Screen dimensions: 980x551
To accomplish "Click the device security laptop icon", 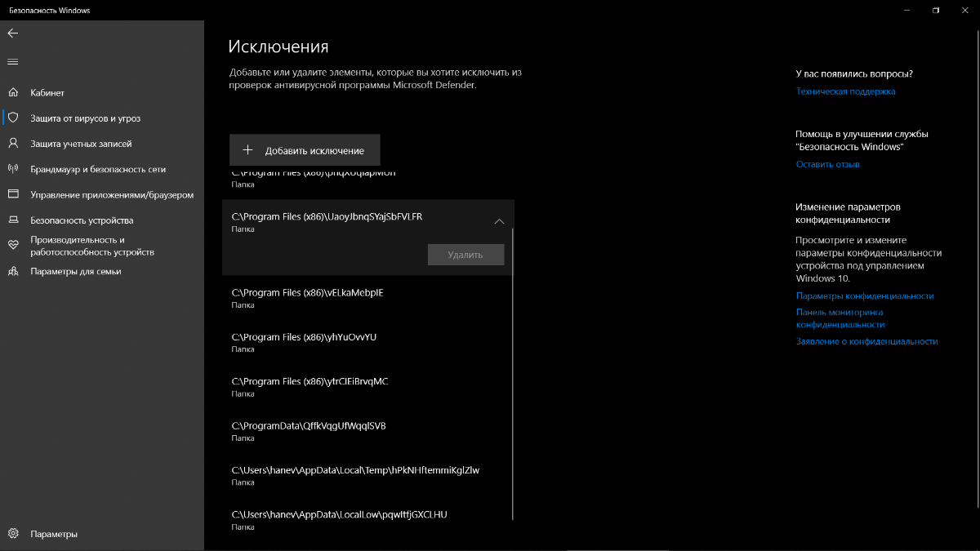I will [x=12, y=220].
